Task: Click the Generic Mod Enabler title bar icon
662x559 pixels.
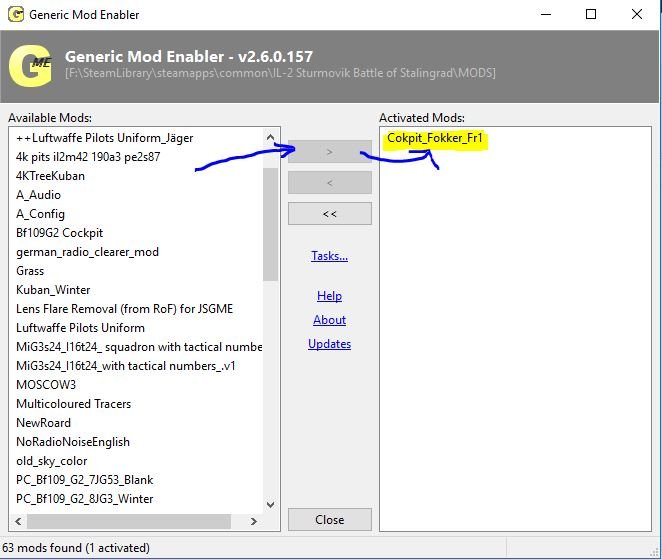Action: pos(16,14)
